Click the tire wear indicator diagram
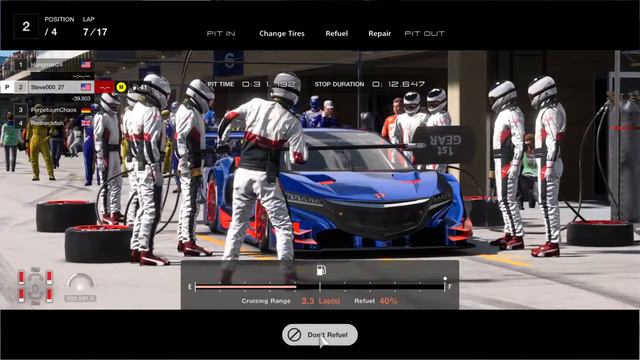The image size is (640, 360). coord(35,286)
